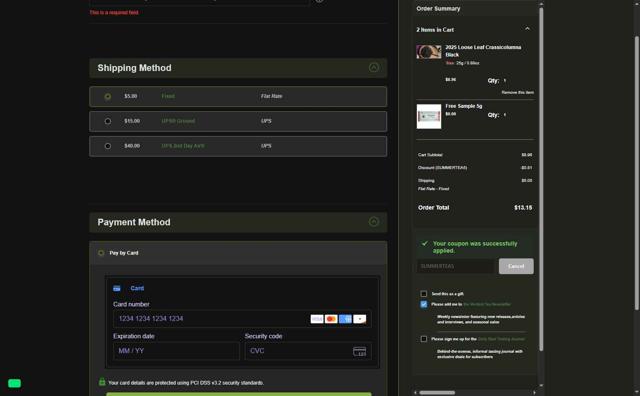The height and width of the screenshot is (396, 640).
Task: Open the Free Sample 5g thumbnail
Action: tap(429, 116)
